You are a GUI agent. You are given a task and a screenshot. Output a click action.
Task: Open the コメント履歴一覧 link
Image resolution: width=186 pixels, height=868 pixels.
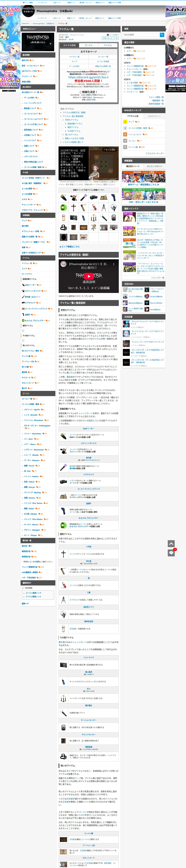(x=156, y=97)
